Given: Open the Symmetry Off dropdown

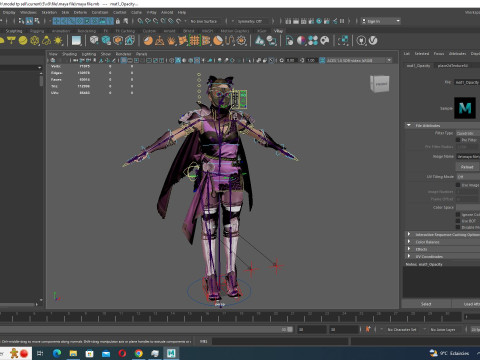Looking at the screenshot, I should coord(251,21).
